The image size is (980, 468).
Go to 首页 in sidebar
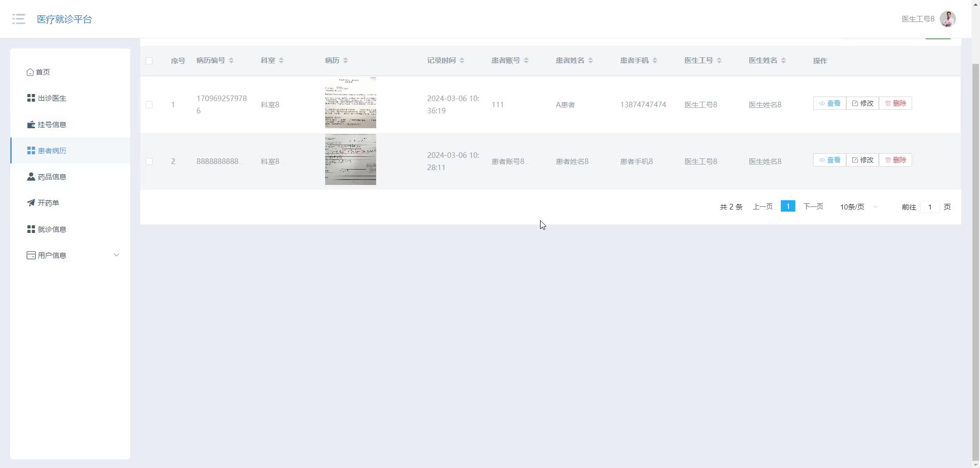click(x=70, y=72)
